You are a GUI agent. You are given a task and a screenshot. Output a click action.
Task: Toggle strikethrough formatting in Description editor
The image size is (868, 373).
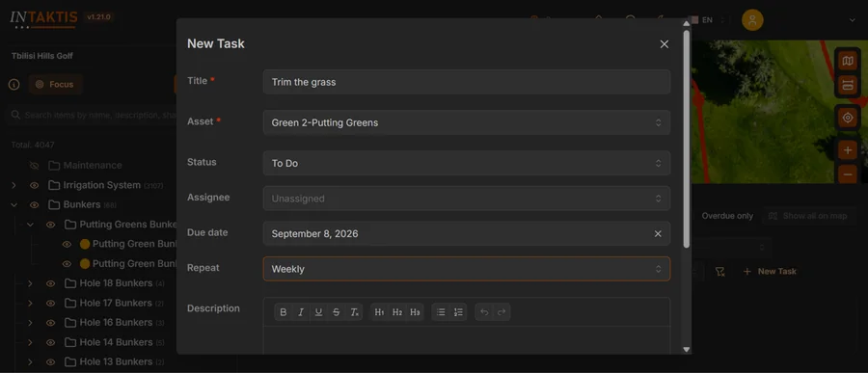pos(336,312)
